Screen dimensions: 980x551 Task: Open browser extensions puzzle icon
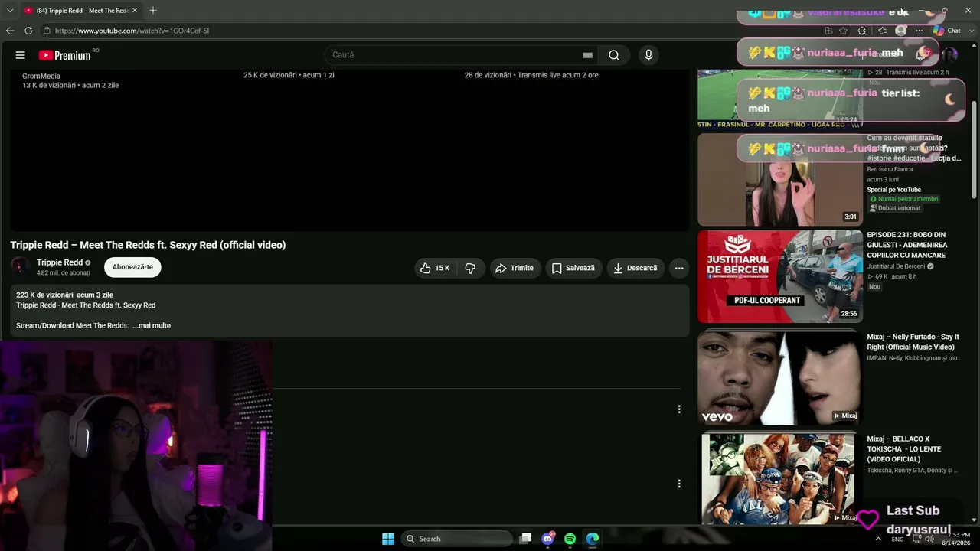click(x=862, y=31)
